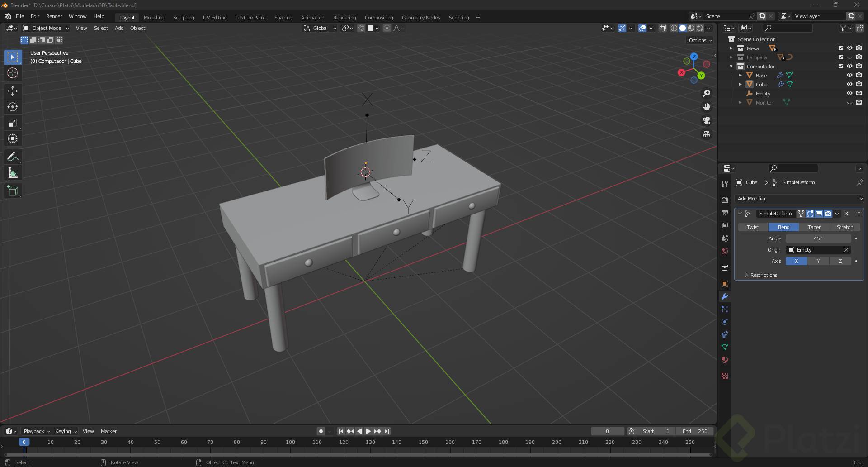The image size is (868, 467).
Task: Open the Physics Properties tab
Action: point(724,321)
